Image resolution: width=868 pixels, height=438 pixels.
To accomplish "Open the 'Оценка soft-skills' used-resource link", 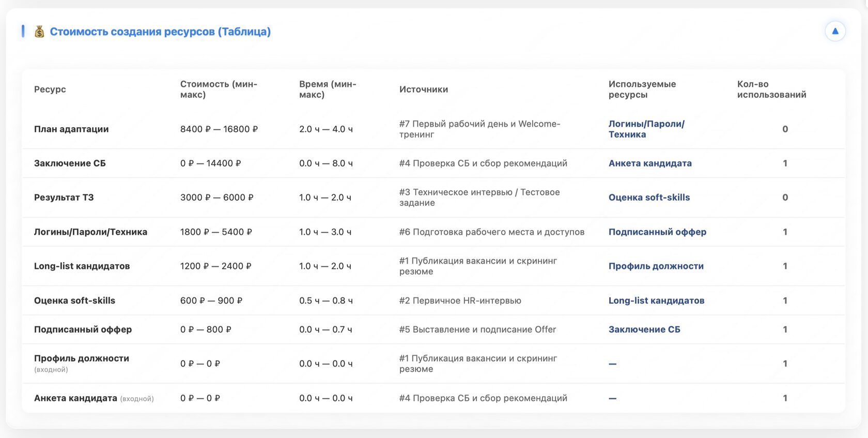I will click(x=649, y=198).
